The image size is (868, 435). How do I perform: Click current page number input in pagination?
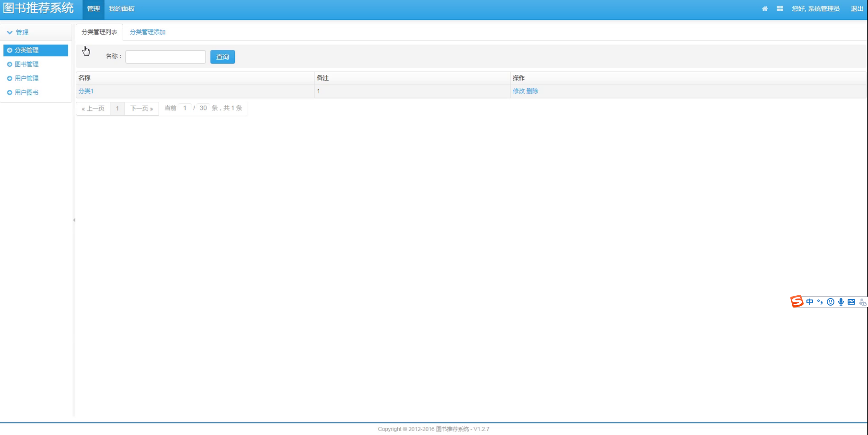coord(185,108)
